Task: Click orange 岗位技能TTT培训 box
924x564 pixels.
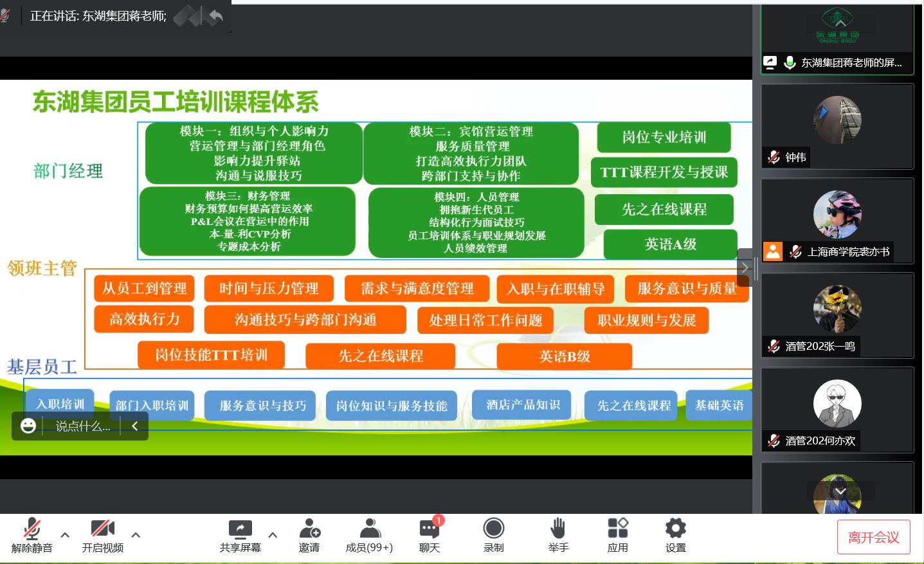Action: pyautogui.click(x=211, y=355)
